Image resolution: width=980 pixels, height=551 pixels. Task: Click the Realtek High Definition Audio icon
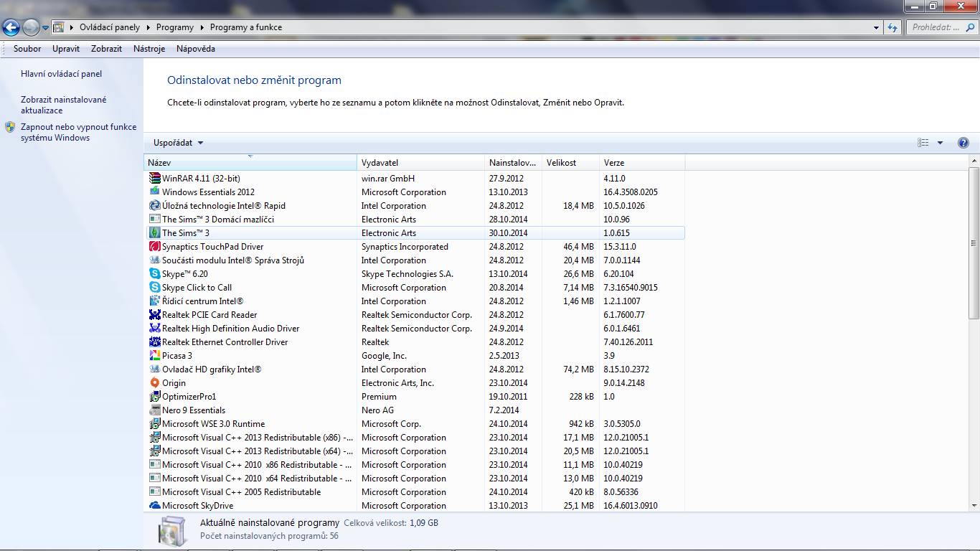tap(154, 328)
